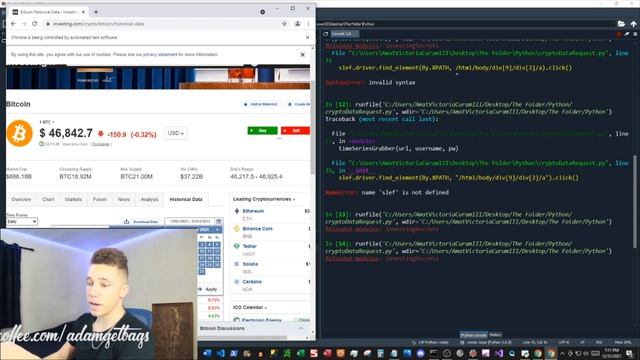Viewport: 640px width, 360px height.
Task: Select the Historical Data tab
Action: pos(186,199)
